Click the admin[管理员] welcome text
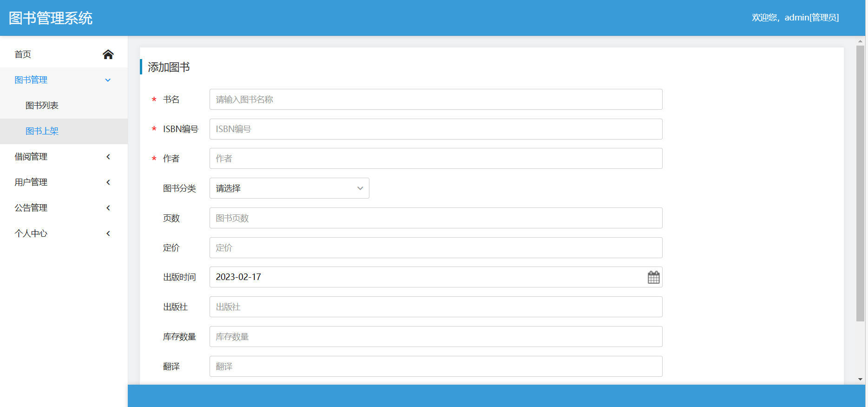 pyautogui.click(x=796, y=18)
